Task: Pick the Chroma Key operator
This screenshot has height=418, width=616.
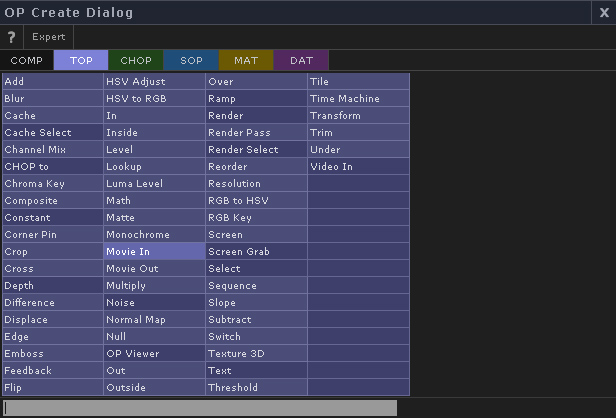Action: [x=53, y=183]
